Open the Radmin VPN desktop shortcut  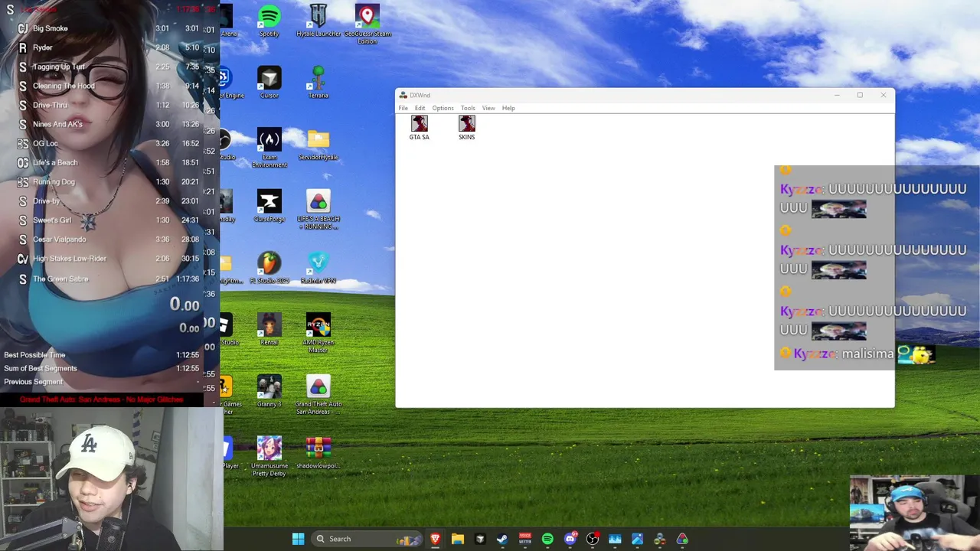coord(318,268)
